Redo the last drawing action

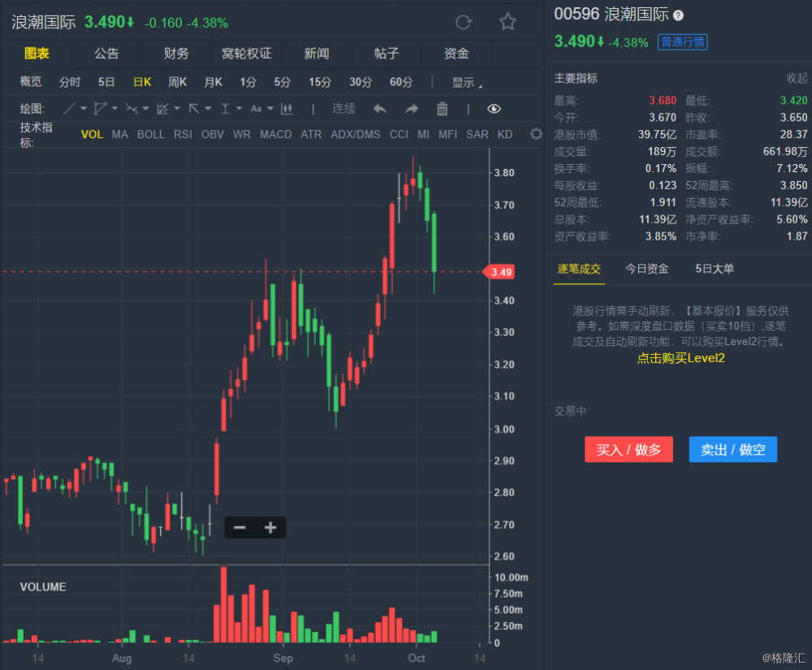click(x=411, y=109)
